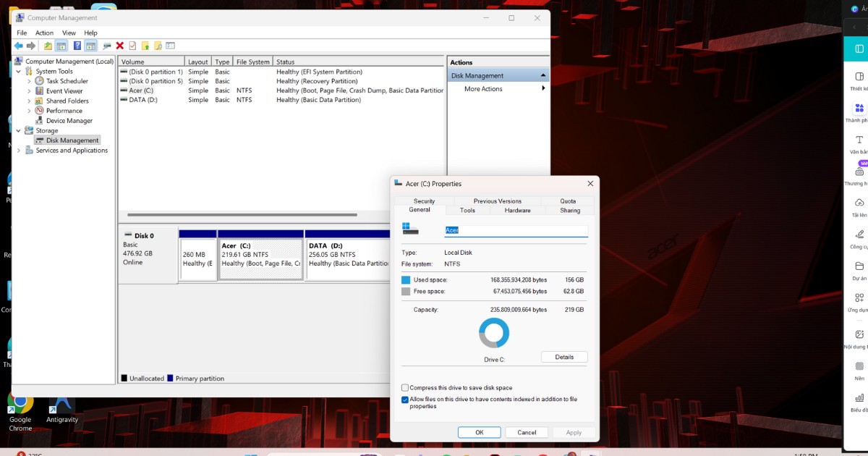
Task: Expand the More Actions submenu arrow
Action: coord(543,89)
